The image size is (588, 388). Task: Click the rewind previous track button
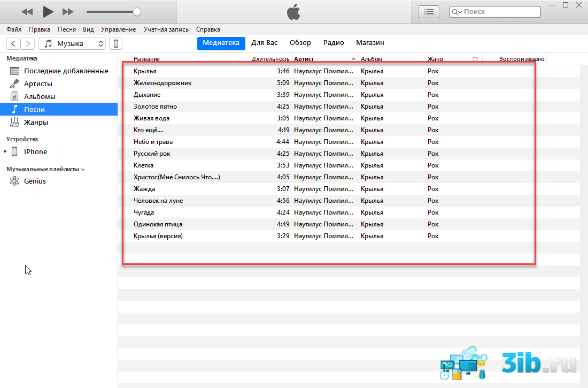pyautogui.click(x=27, y=12)
